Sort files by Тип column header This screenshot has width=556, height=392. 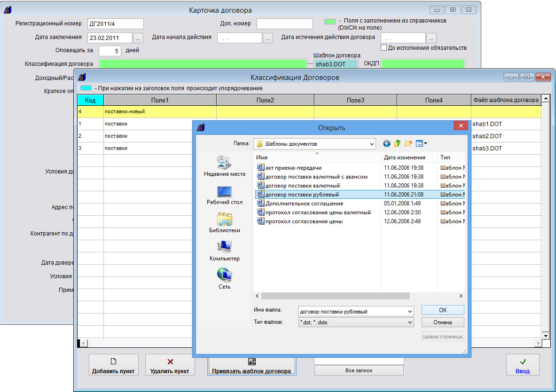(x=451, y=157)
